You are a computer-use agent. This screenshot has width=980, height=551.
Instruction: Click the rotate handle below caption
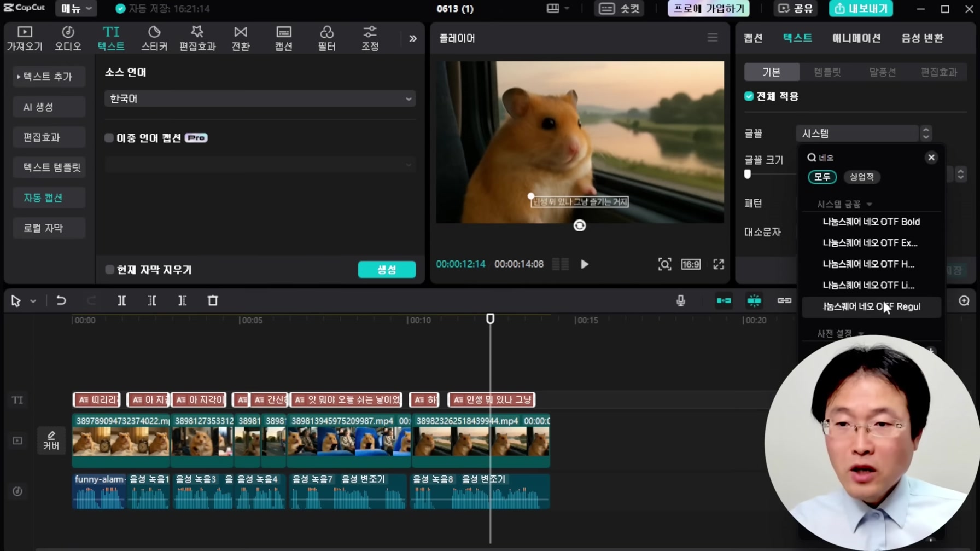580,225
